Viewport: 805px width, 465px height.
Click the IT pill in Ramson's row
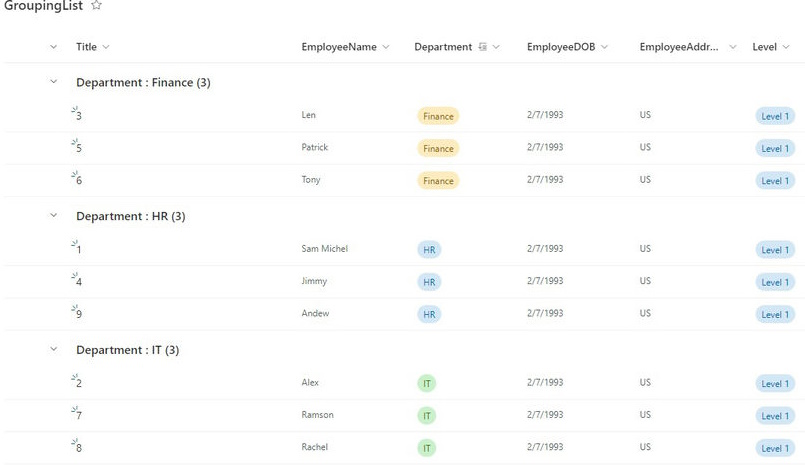[x=427, y=416]
